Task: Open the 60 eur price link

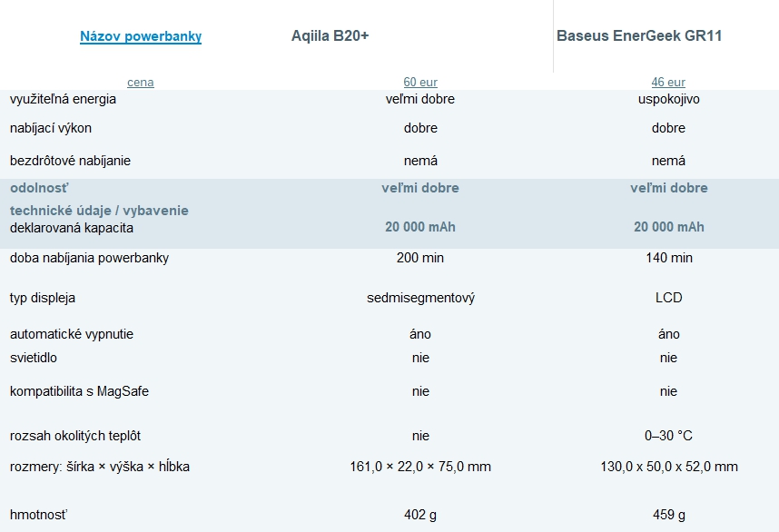Action: (420, 82)
